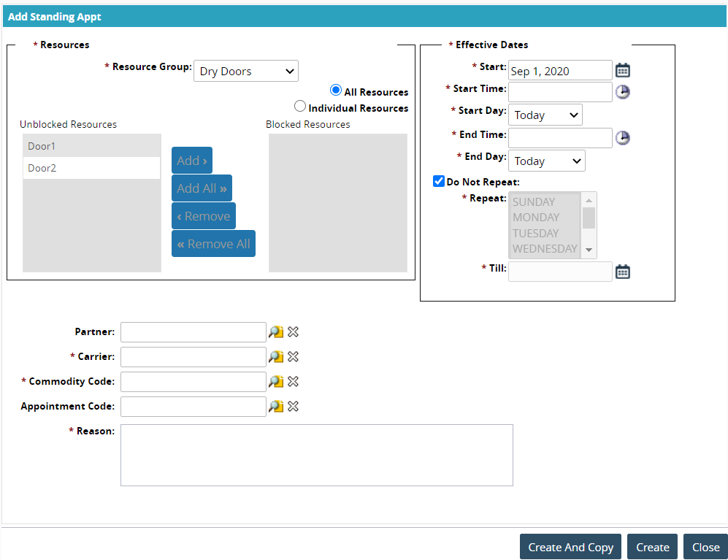728x560 pixels.
Task: Click the Add All button
Action: [x=202, y=188]
